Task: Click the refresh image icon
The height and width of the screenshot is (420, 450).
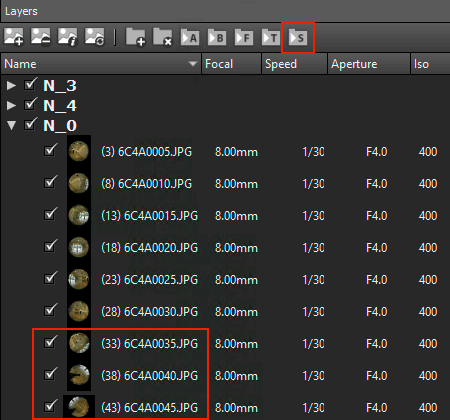Action: (95, 37)
